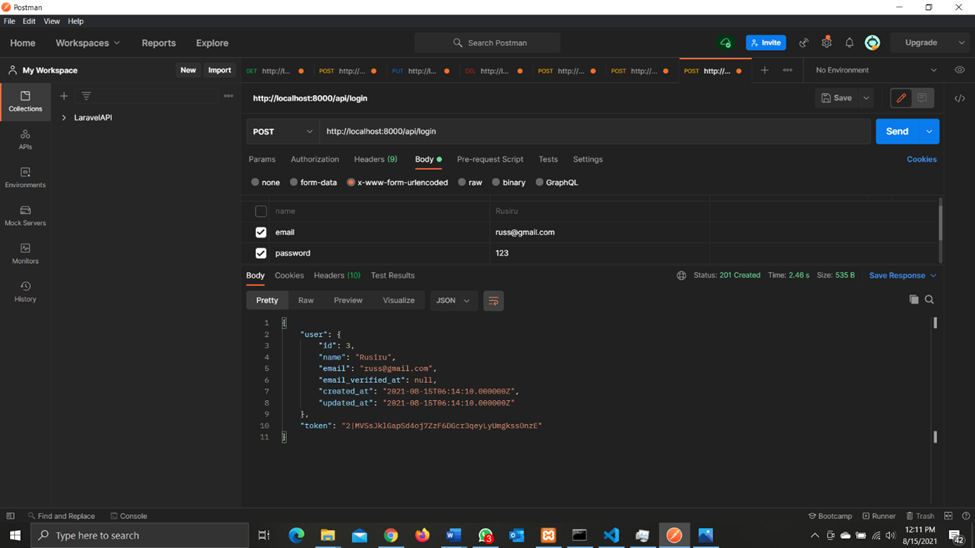Select the x-www-form-urlencoded radio option

point(351,182)
